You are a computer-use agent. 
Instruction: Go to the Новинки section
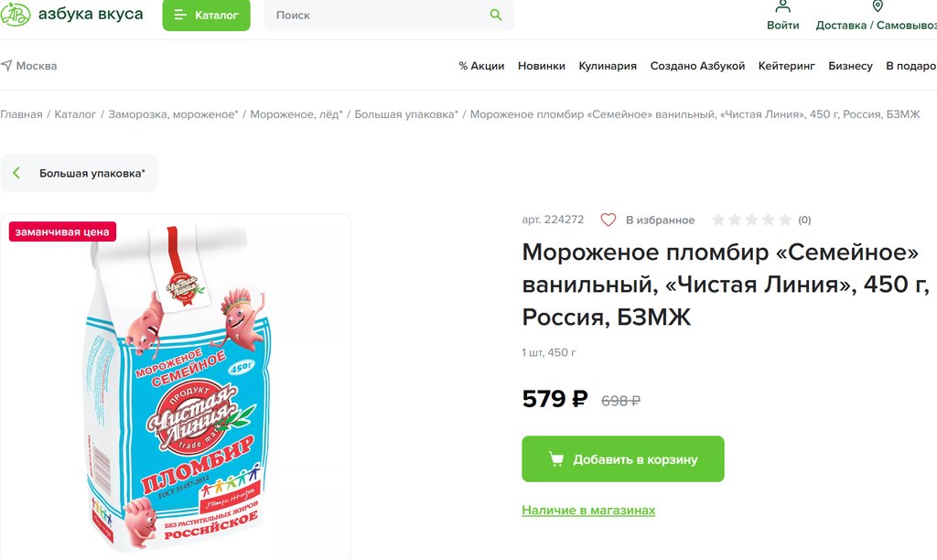(541, 66)
